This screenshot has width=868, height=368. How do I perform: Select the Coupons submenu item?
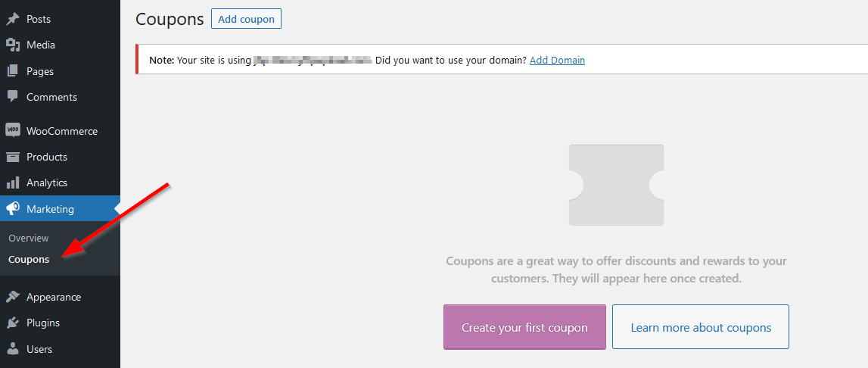(29, 260)
